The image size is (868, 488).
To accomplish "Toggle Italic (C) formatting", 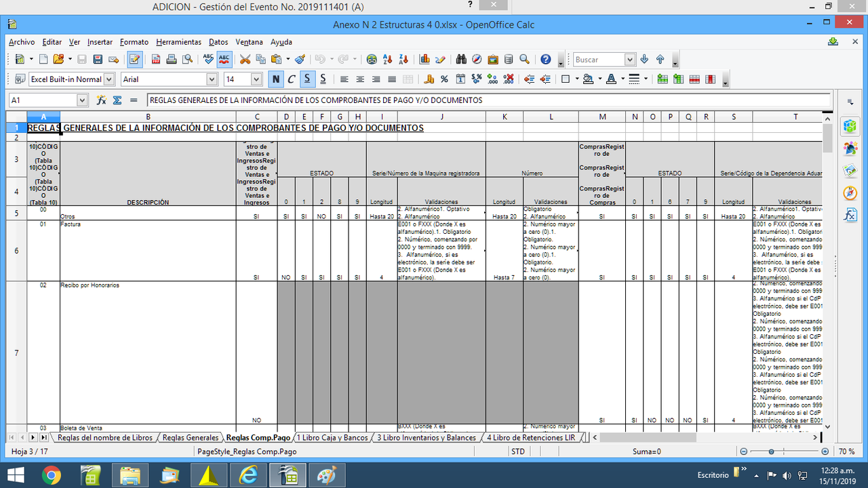I will click(292, 79).
